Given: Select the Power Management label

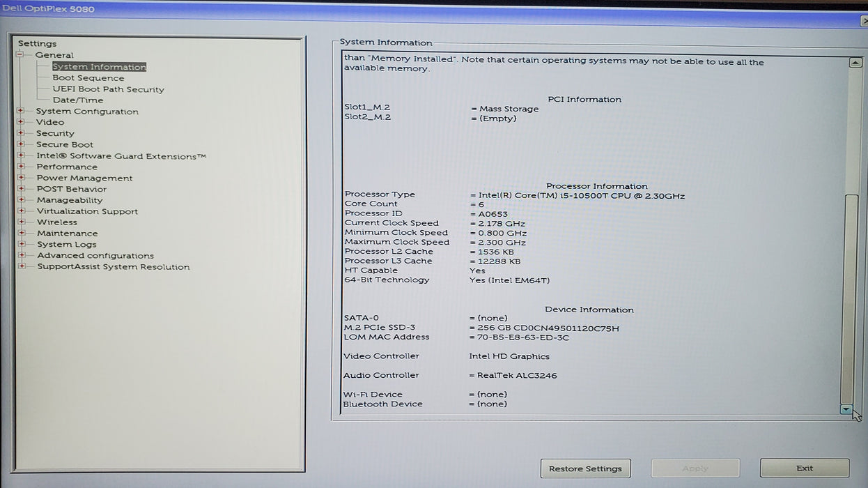Looking at the screenshot, I should click(x=84, y=178).
